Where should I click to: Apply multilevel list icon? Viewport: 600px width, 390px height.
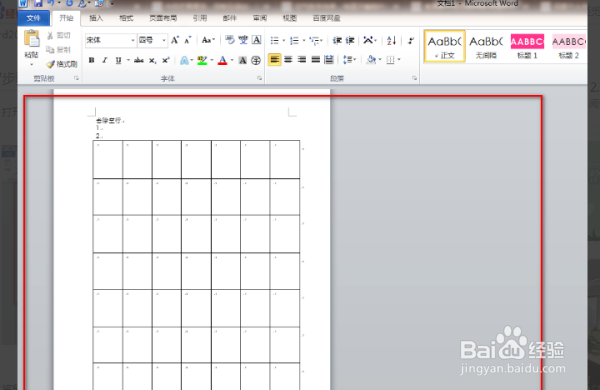point(315,40)
